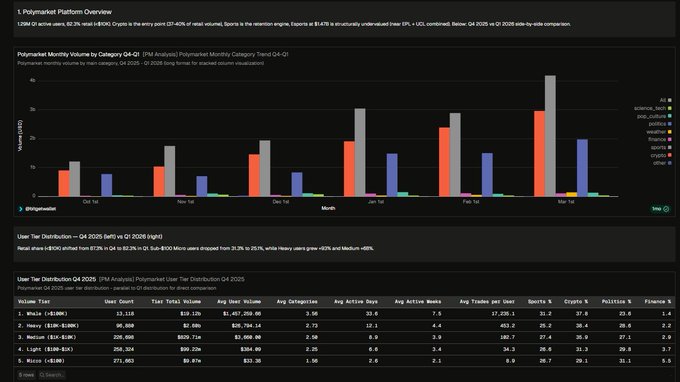The image size is (680, 382).
Task: Click the '$33.38' Micro avg user volume cell
Action: pos(252,361)
